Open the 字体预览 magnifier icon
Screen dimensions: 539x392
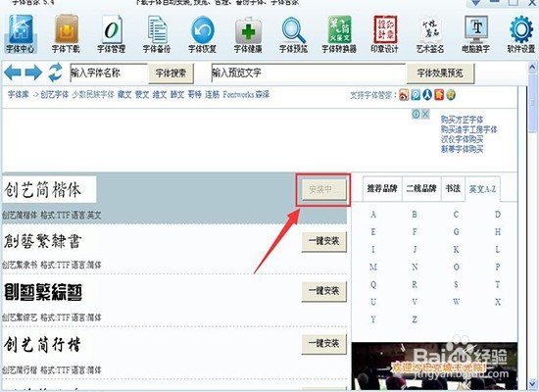click(x=293, y=33)
